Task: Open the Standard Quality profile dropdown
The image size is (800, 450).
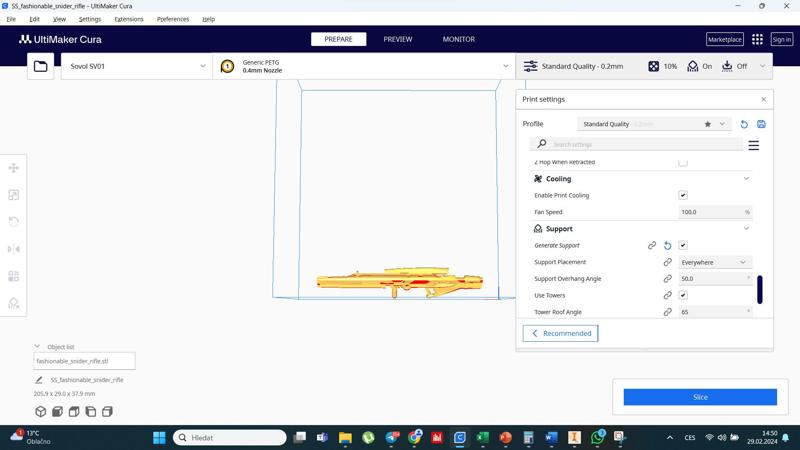Action: click(654, 124)
